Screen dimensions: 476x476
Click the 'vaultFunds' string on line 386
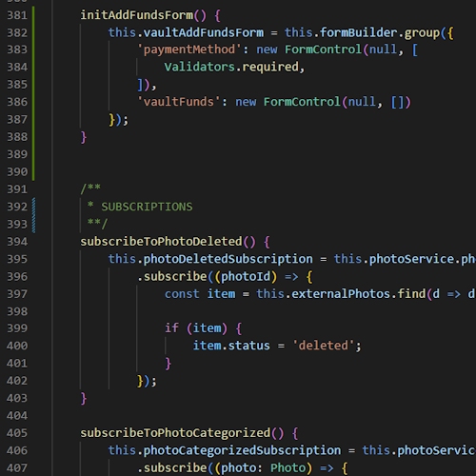179,102
